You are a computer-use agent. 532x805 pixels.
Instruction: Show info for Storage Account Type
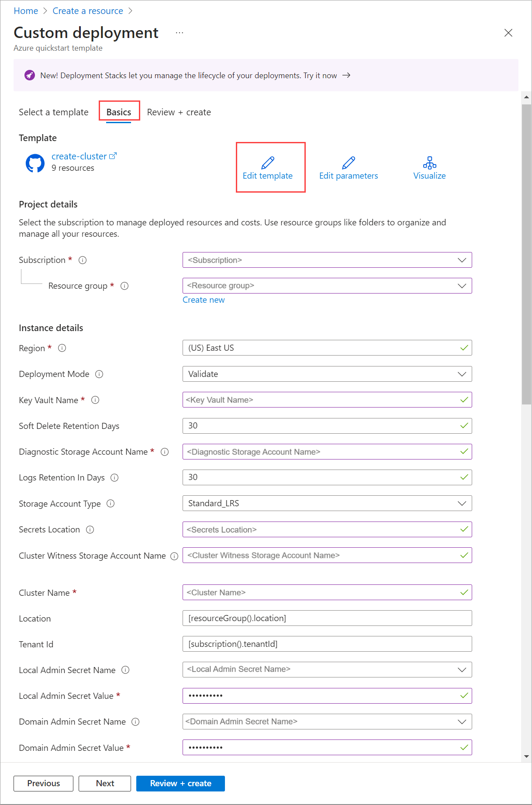[111, 504]
